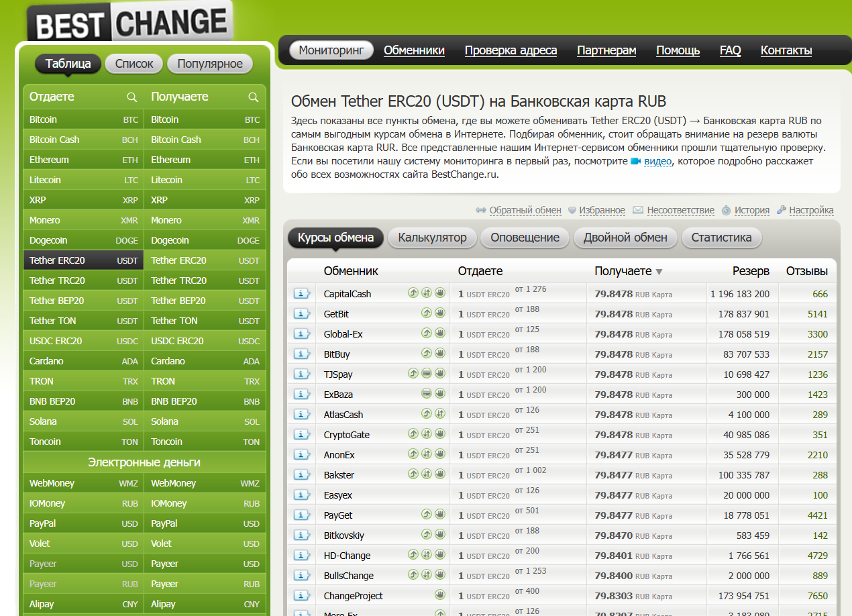Click the curved-arrow icon in PayGet row
The height and width of the screenshot is (616, 852).
tap(427, 514)
